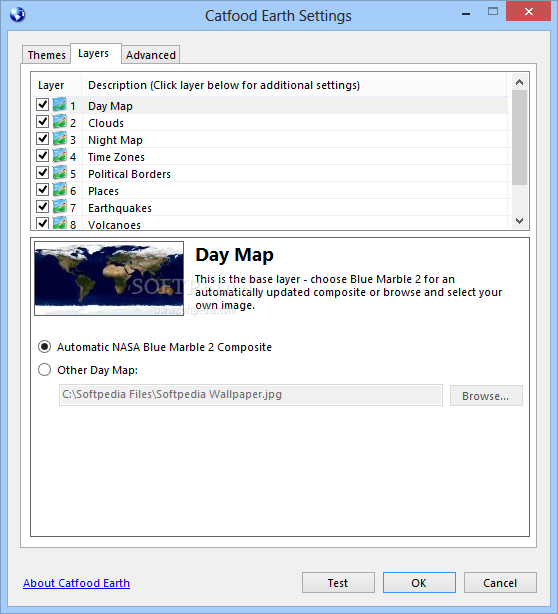The image size is (558, 614).
Task: Click the layer icon beside Places
Action: (59, 190)
